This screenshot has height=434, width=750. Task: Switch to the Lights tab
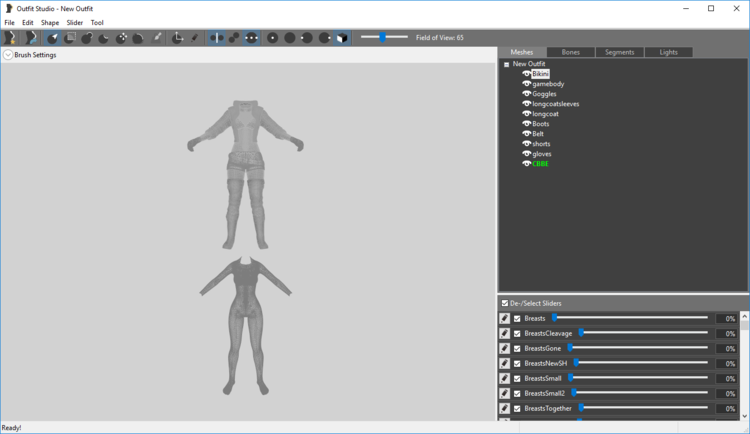point(669,52)
